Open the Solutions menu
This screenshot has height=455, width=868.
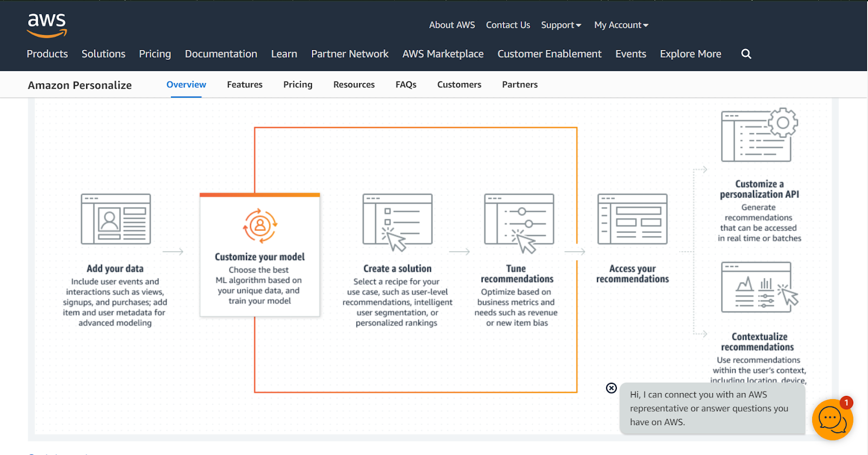point(104,54)
